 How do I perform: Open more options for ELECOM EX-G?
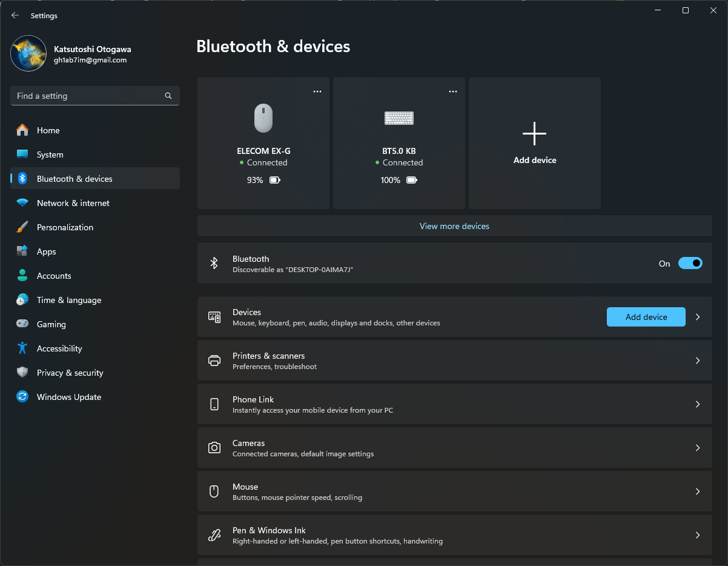(x=317, y=92)
